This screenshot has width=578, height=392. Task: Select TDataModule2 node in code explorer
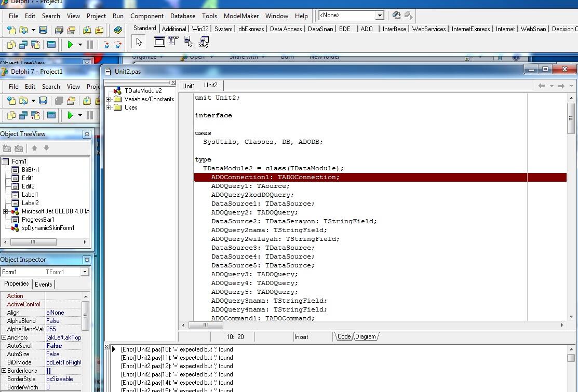coord(143,91)
